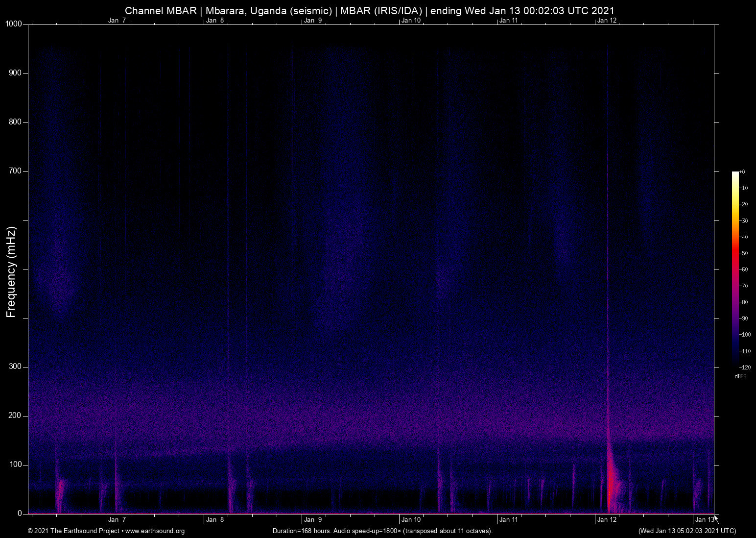The image size is (756, 538).
Task: Select the dBFS color scale bar
Action: point(736,269)
